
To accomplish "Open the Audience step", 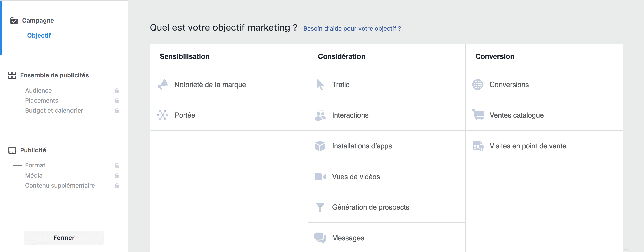I will 39,91.
